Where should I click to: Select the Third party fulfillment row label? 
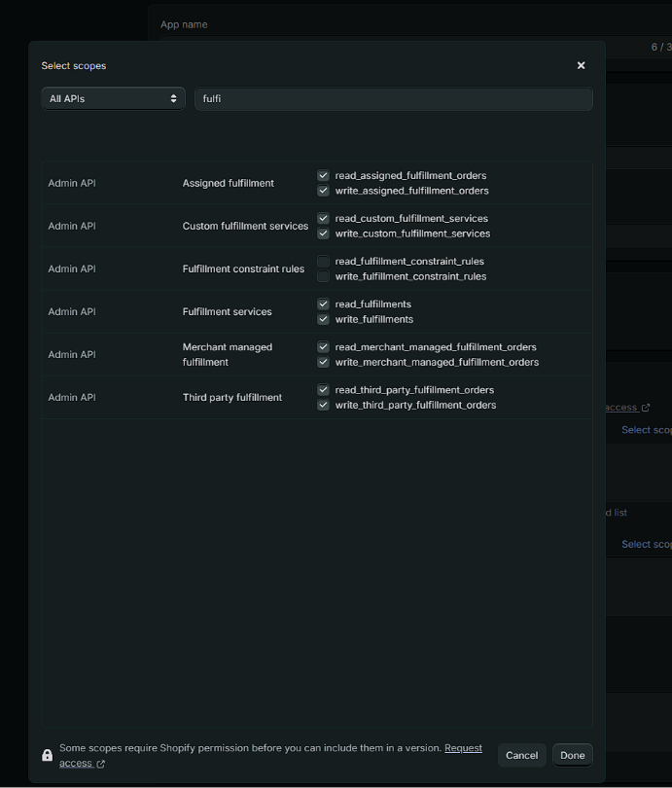tap(231, 397)
